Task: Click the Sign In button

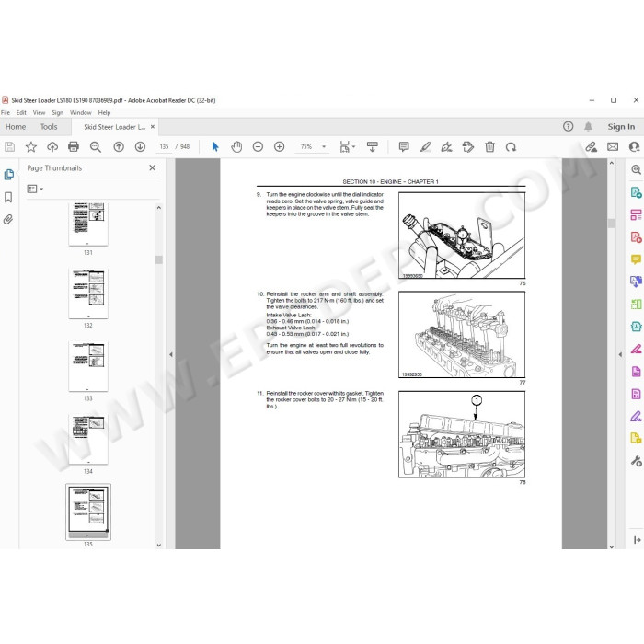Action: (621, 127)
